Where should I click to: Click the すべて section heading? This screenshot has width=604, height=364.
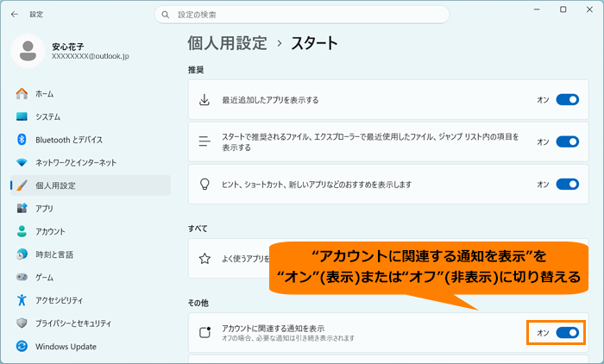coord(198,229)
